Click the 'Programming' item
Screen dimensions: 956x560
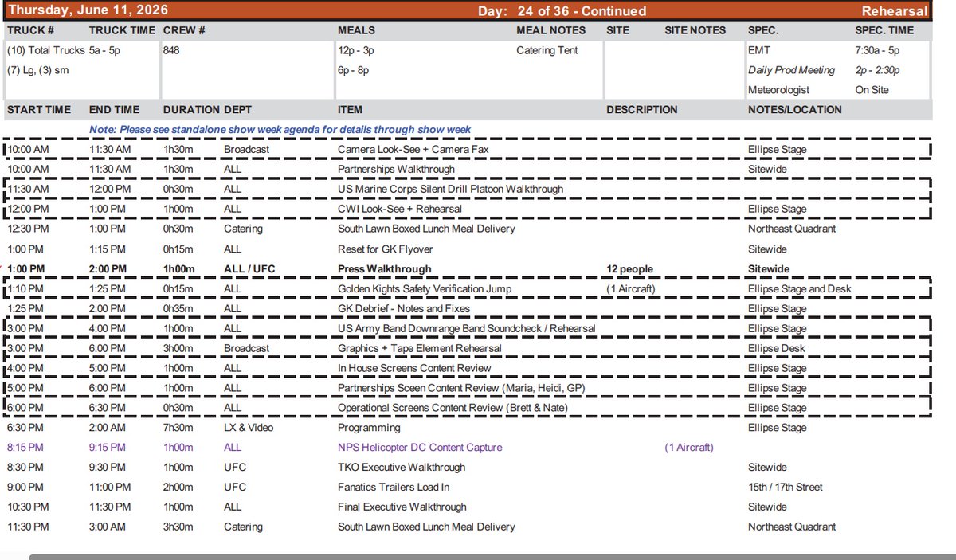coord(367,429)
